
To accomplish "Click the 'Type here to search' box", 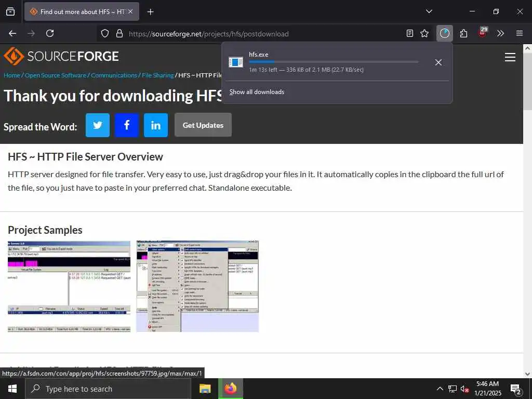I will [108, 389].
